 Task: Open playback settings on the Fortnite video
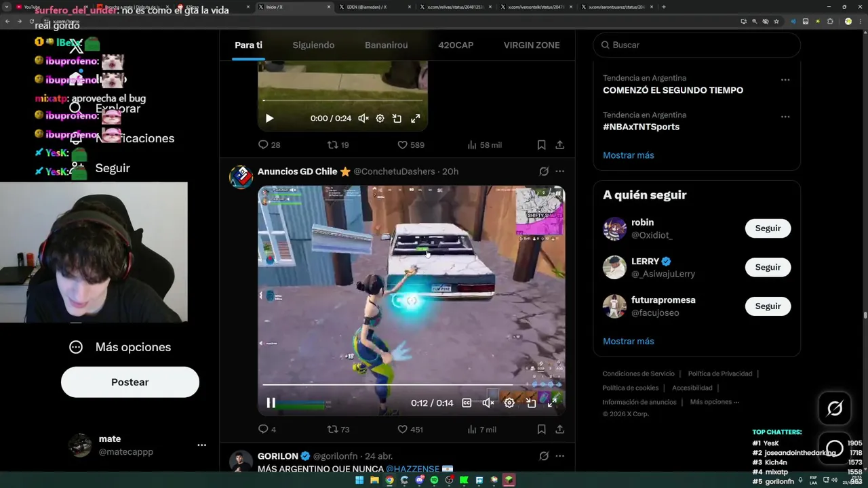(509, 403)
